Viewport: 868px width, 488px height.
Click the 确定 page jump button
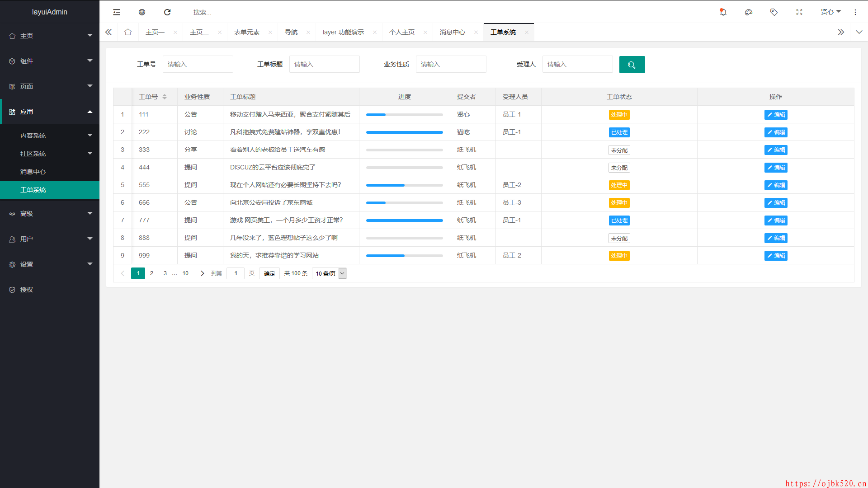269,273
